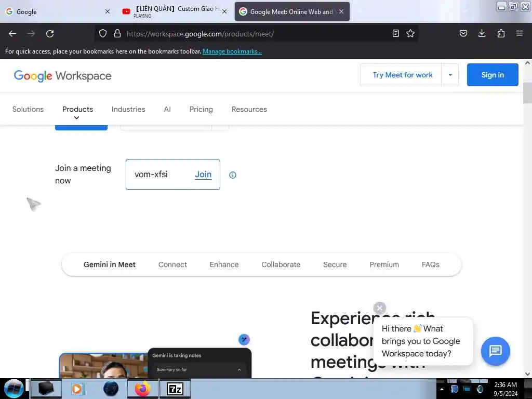This screenshot has width=532, height=399.
Task: Switch to the LIÊN QUÂN YouTube tab
Action: coord(175,11)
